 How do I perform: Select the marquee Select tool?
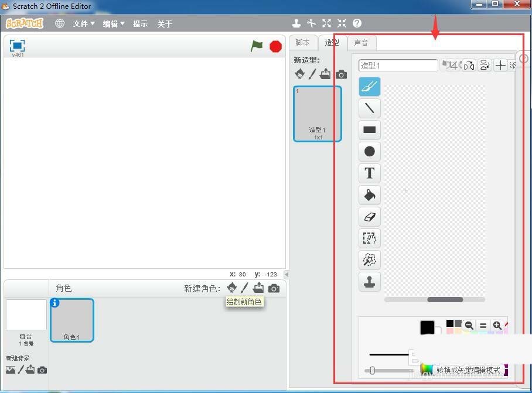370,238
